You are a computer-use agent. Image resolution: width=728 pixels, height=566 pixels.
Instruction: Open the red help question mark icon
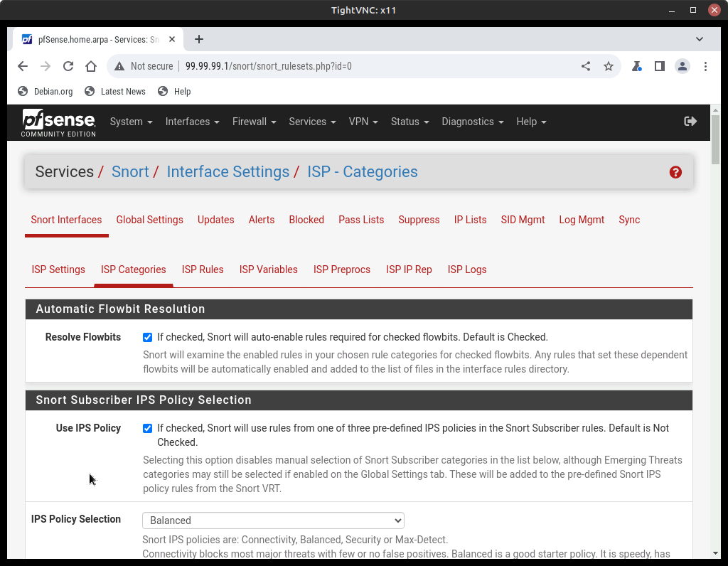point(675,172)
